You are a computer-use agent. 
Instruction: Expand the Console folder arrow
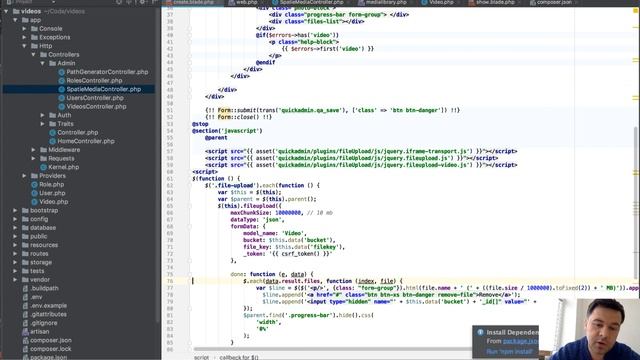tap(24, 29)
